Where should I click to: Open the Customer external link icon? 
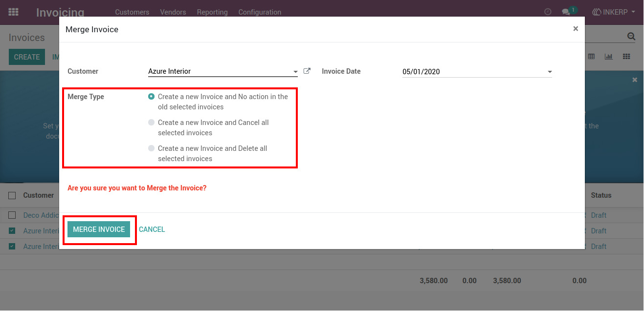coord(307,71)
